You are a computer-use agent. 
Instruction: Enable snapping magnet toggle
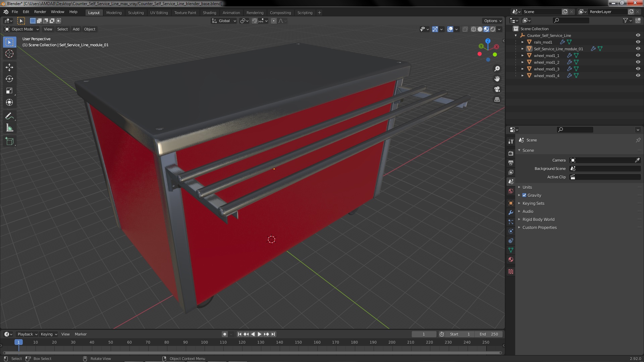(255, 21)
